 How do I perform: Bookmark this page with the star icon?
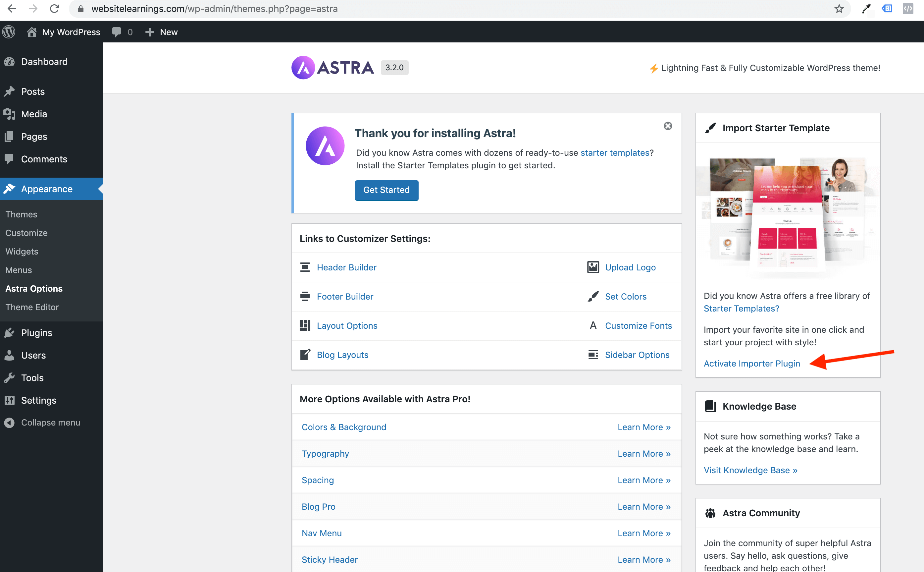point(839,9)
